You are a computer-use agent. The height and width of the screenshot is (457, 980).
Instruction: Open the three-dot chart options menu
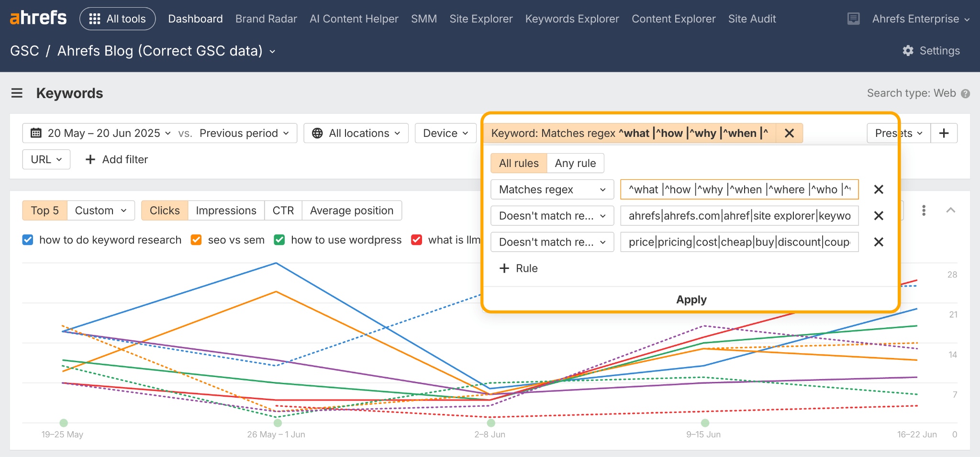pyautogui.click(x=924, y=210)
